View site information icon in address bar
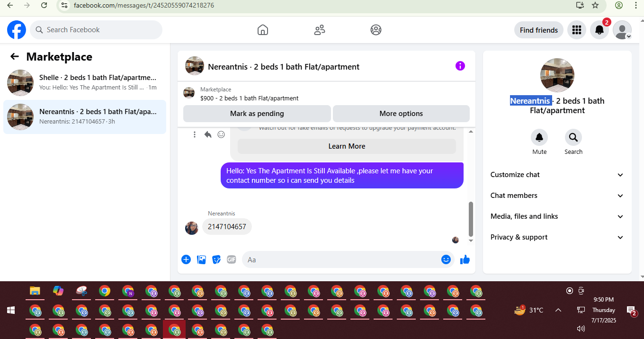 (x=65, y=5)
